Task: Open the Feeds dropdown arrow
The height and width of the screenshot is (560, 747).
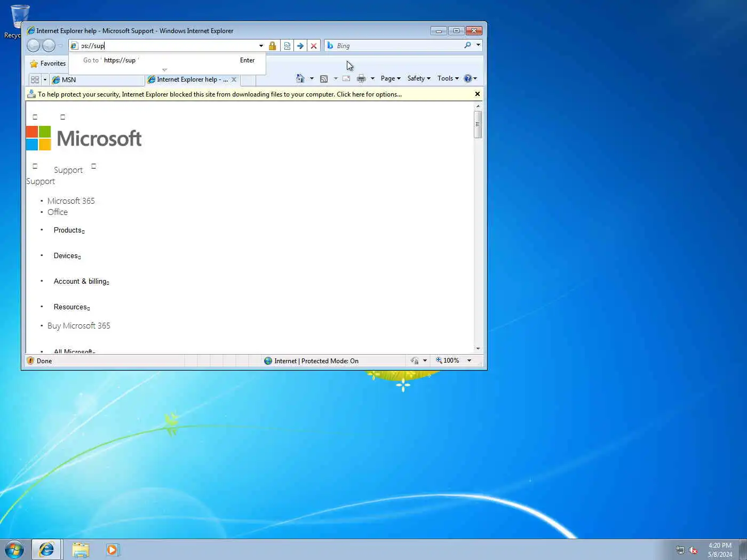Action: [x=336, y=78]
